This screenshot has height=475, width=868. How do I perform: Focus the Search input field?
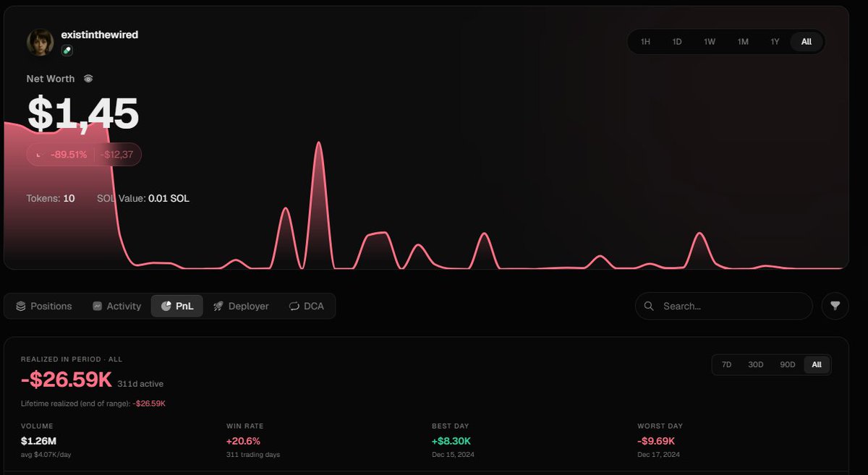[x=724, y=307]
